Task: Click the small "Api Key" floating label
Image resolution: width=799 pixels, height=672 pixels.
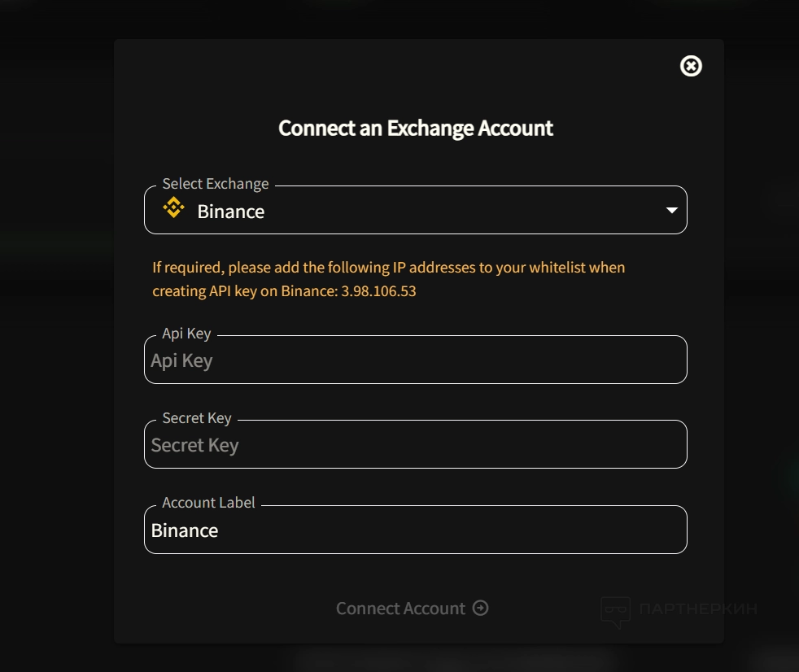Action: click(x=186, y=334)
